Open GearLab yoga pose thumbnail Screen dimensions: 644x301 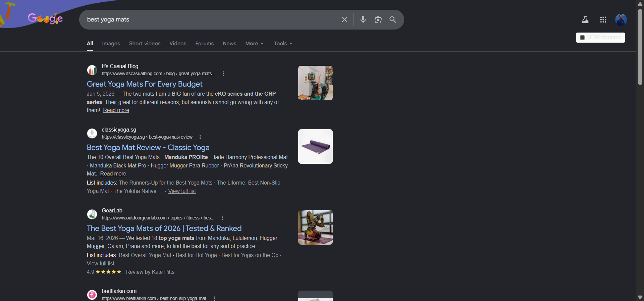click(x=315, y=227)
